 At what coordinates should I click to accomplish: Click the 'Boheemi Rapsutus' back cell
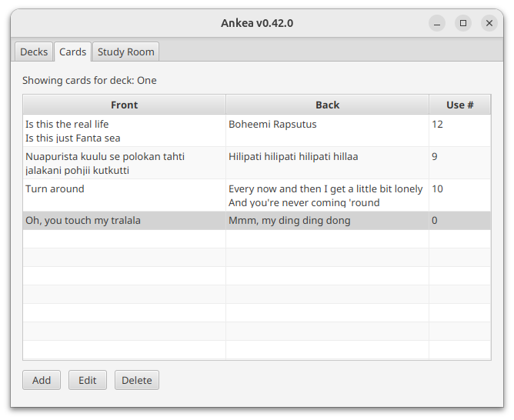pos(272,124)
